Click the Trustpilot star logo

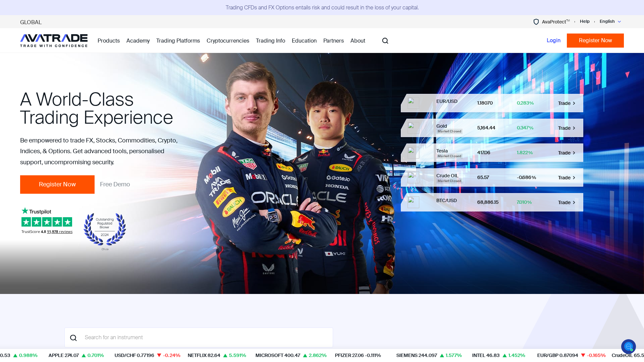(x=24, y=211)
